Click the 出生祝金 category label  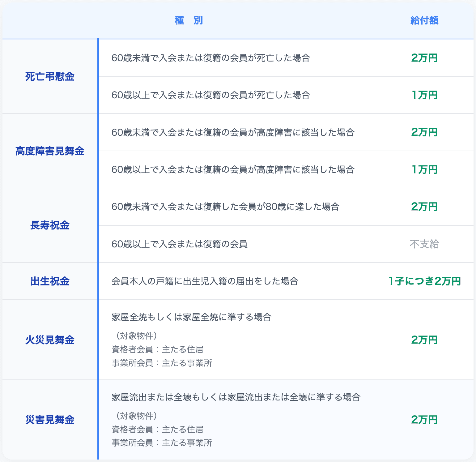click(50, 281)
